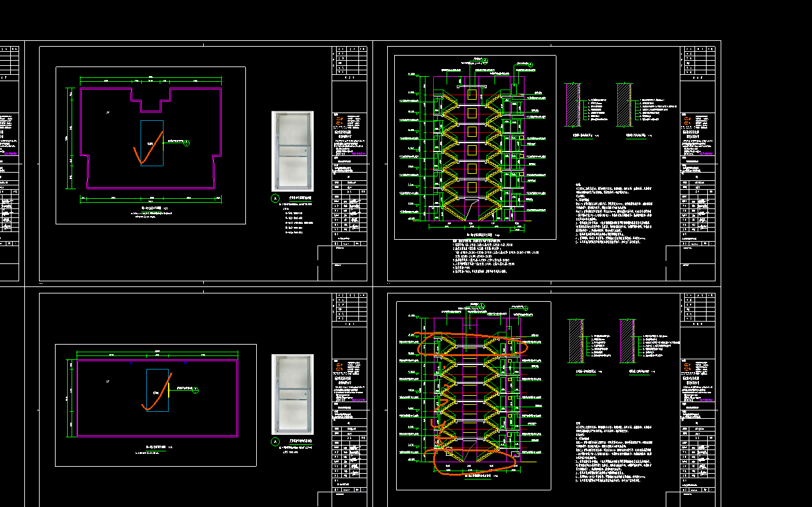Click the orange logo in lower-right sheet title block
This screenshot has width=812, height=507.
(x=687, y=366)
